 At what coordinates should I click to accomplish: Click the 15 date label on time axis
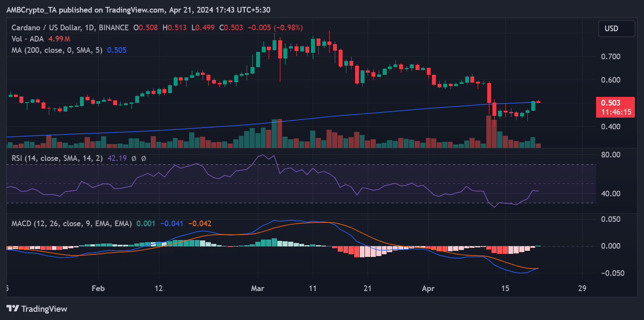point(505,288)
